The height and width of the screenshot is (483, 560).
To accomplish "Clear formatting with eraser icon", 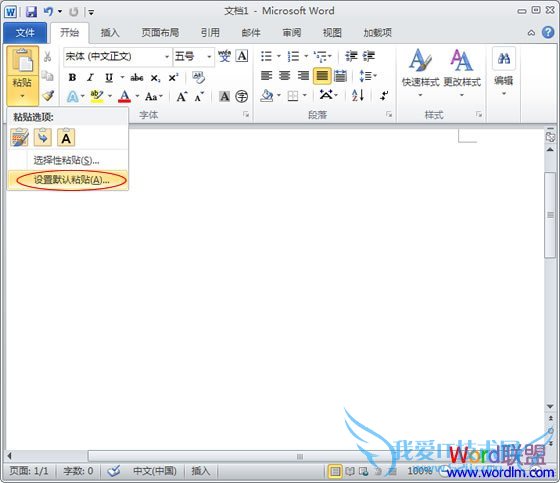I will tap(199, 77).
